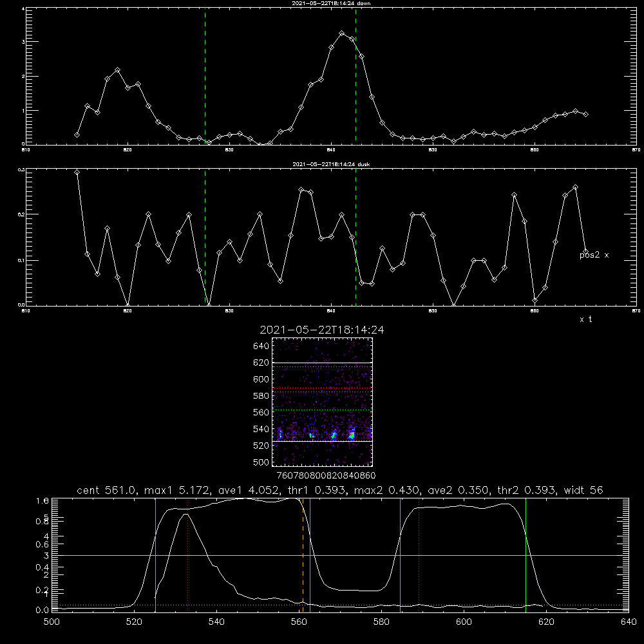Click the '600' label on bottom plot x-axis
Image resolution: width=644 pixels, height=644 pixels.
coord(464,622)
